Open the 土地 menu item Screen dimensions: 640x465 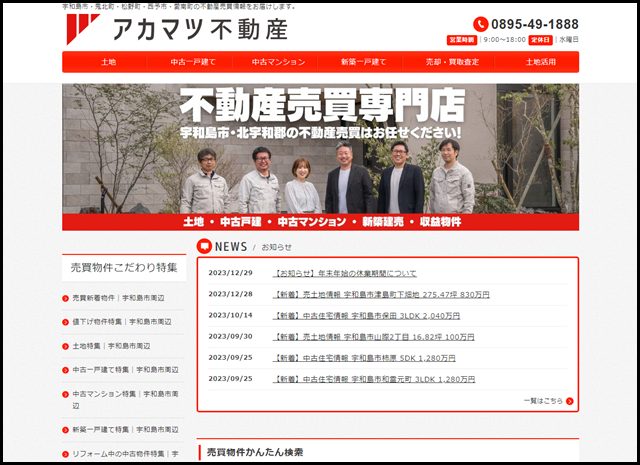(108, 62)
